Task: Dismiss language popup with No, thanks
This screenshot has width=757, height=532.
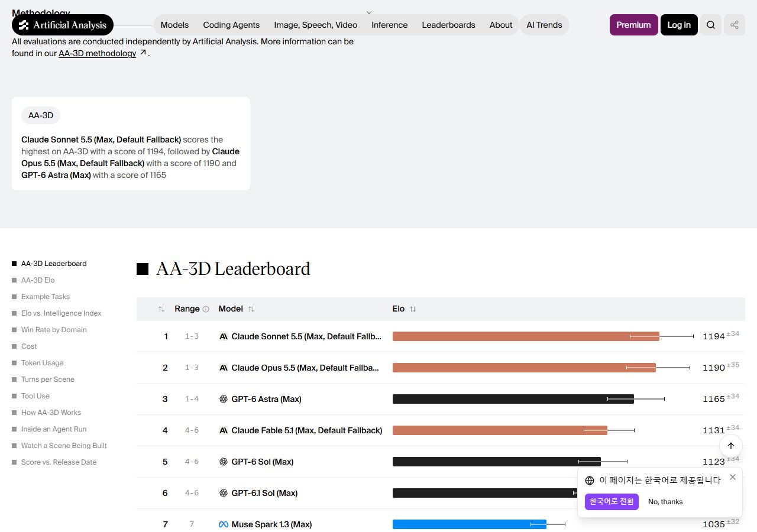Action: [x=665, y=502]
